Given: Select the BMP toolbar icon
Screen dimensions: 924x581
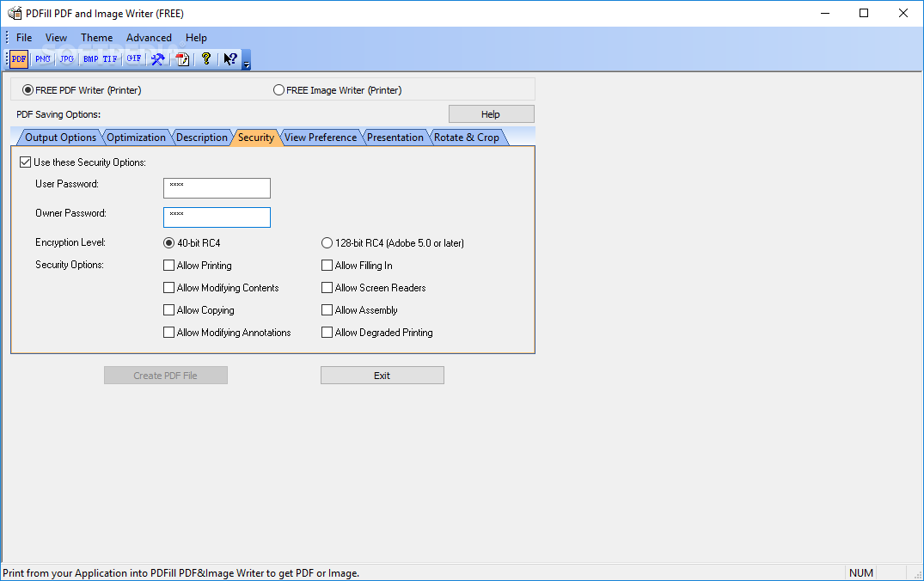Looking at the screenshot, I should coord(91,59).
